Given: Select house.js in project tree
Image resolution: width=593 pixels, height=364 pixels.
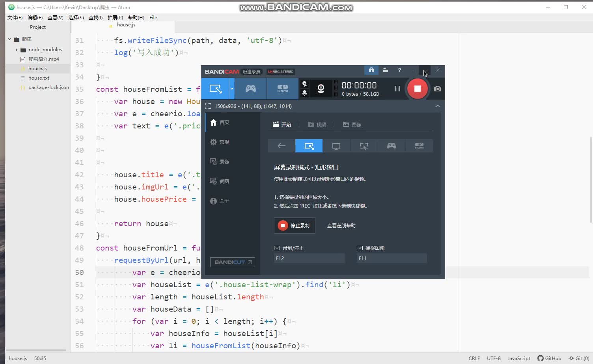Looking at the screenshot, I should pyautogui.click(x=37, y=69).
